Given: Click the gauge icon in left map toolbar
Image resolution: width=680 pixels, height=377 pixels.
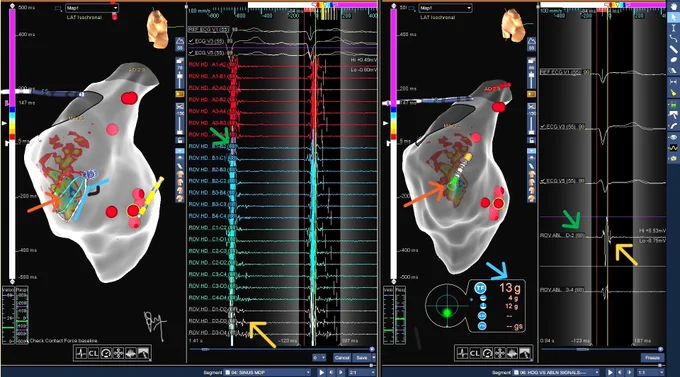Looking at the screenshot, I should tap(106, 354).
